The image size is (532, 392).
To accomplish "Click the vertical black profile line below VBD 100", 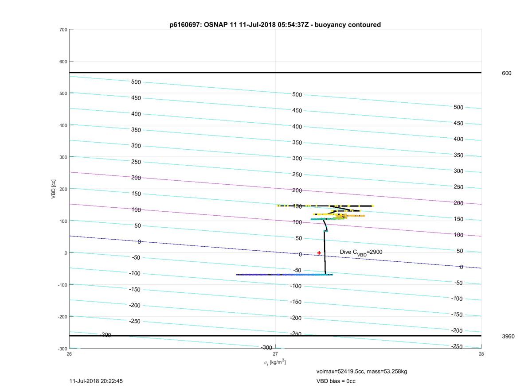I will pos(325,252).
